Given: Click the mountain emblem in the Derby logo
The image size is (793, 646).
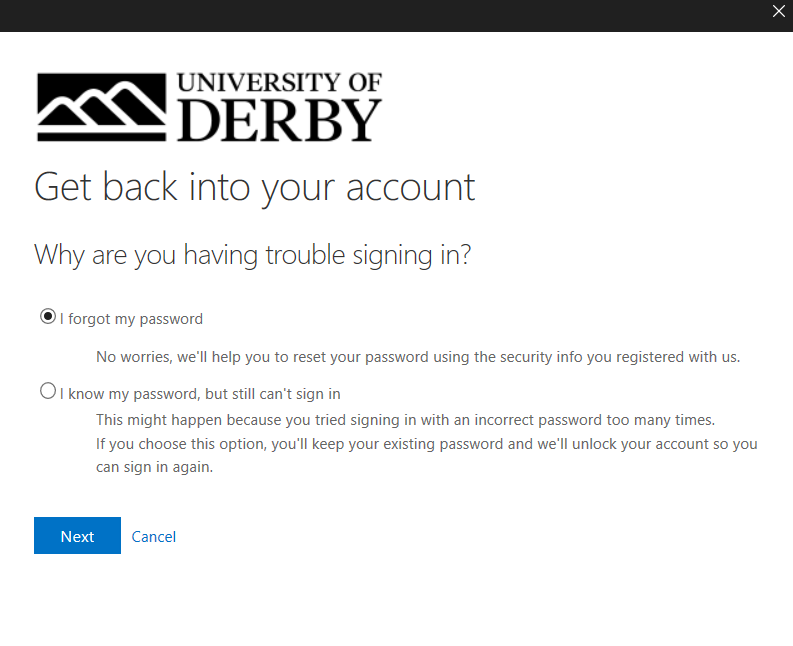Looking at the screenshot, I should coord(102,107).
